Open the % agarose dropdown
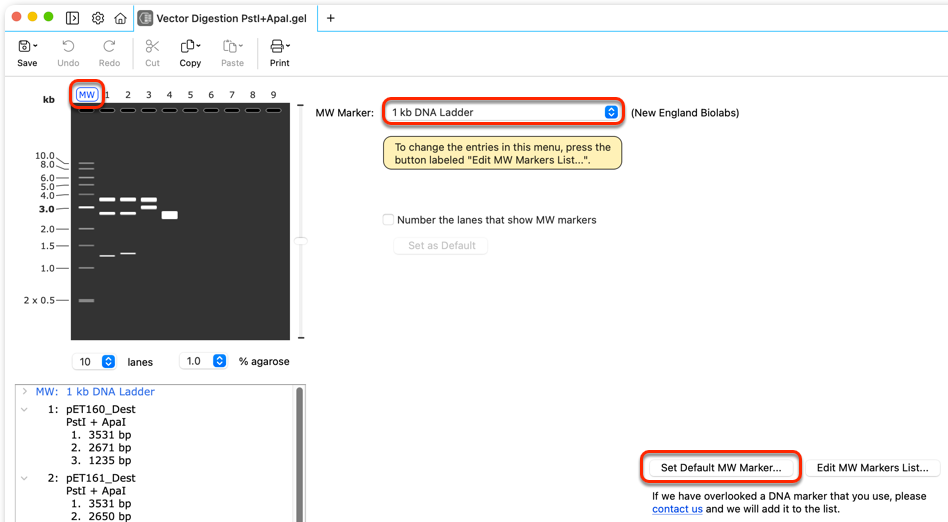The image size is (948, 522). click(x=203, y=361)
